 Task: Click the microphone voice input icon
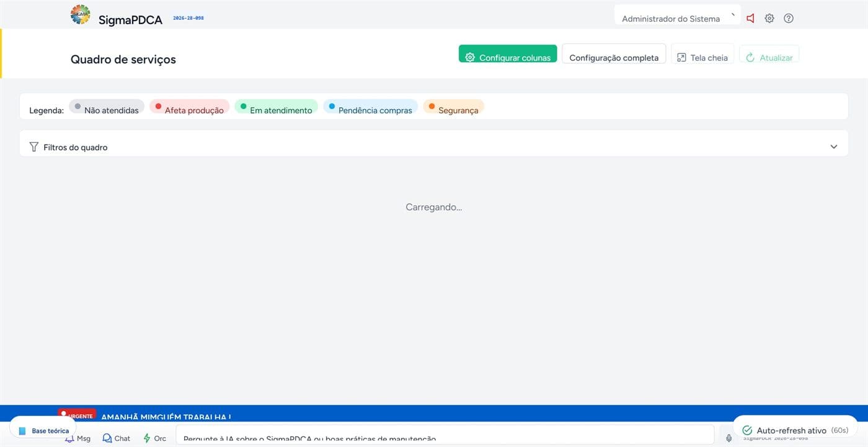pos(729,438)
